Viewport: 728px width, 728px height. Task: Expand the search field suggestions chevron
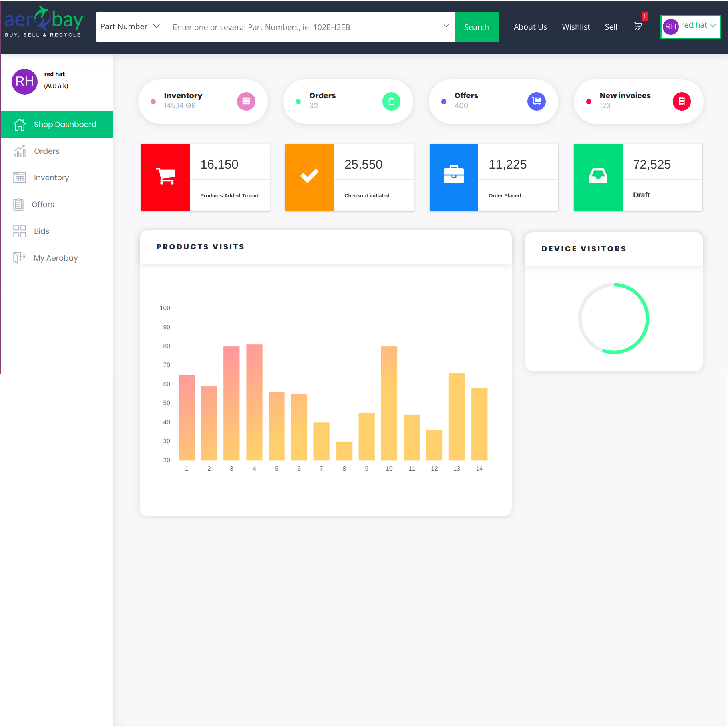coord(446,26)
